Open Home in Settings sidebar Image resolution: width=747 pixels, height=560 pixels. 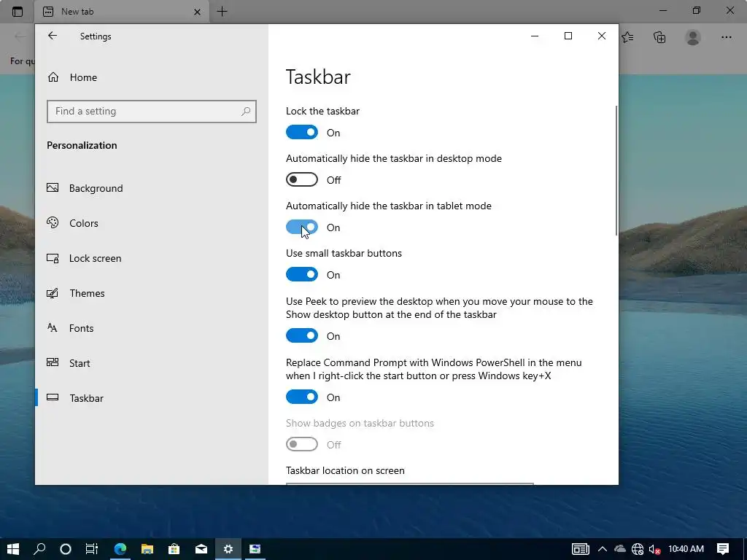tap(72, 77)
